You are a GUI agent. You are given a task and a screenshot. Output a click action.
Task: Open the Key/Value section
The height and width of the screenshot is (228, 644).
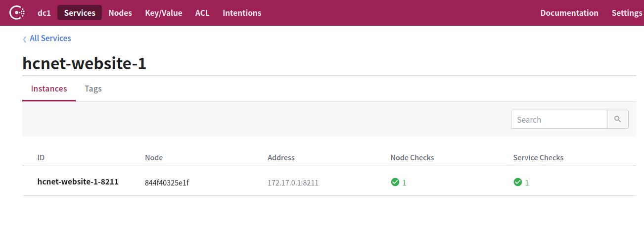(x=164, y=13)
